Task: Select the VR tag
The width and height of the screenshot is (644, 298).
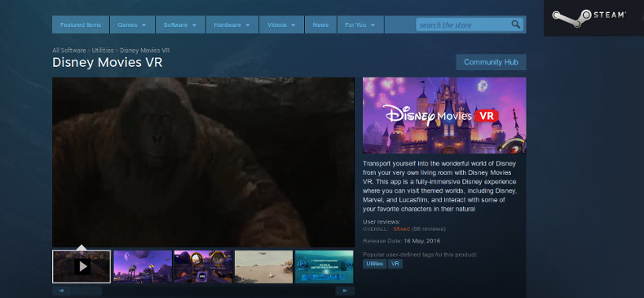Action: (x=395, y=264)
